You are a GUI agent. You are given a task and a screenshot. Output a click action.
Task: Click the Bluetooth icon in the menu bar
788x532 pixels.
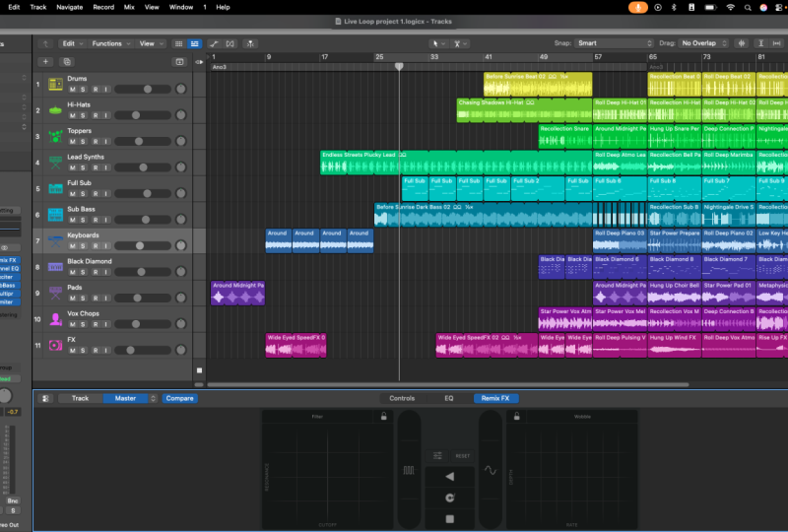(x=675, y=8)
